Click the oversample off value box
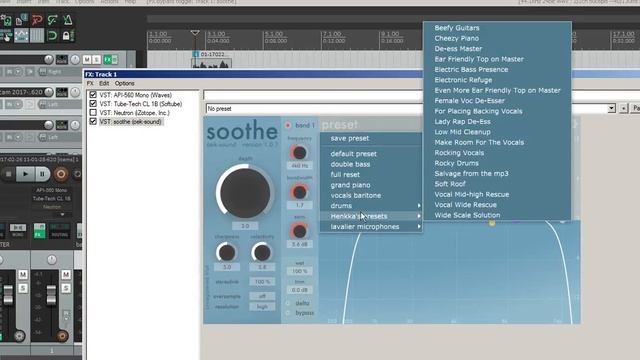This screenshot has height=360, width=640. pyautogui.click(x=262, y=296)
